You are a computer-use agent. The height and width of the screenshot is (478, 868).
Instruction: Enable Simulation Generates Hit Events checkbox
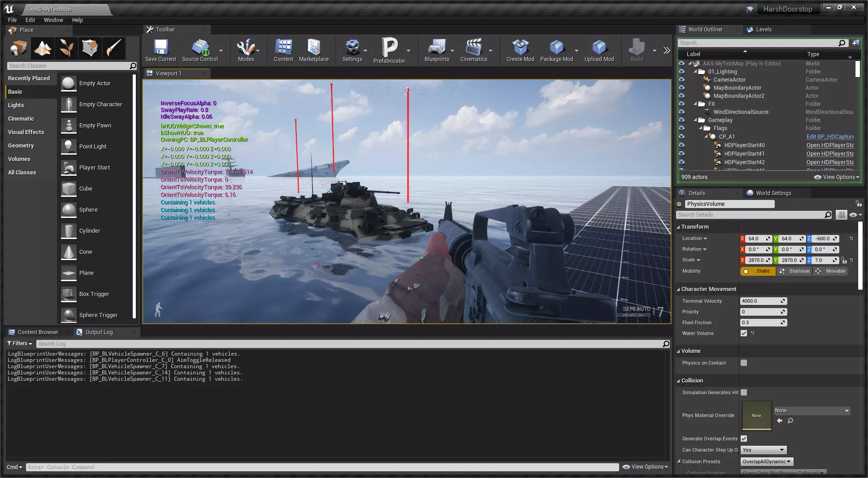point(744,392)
